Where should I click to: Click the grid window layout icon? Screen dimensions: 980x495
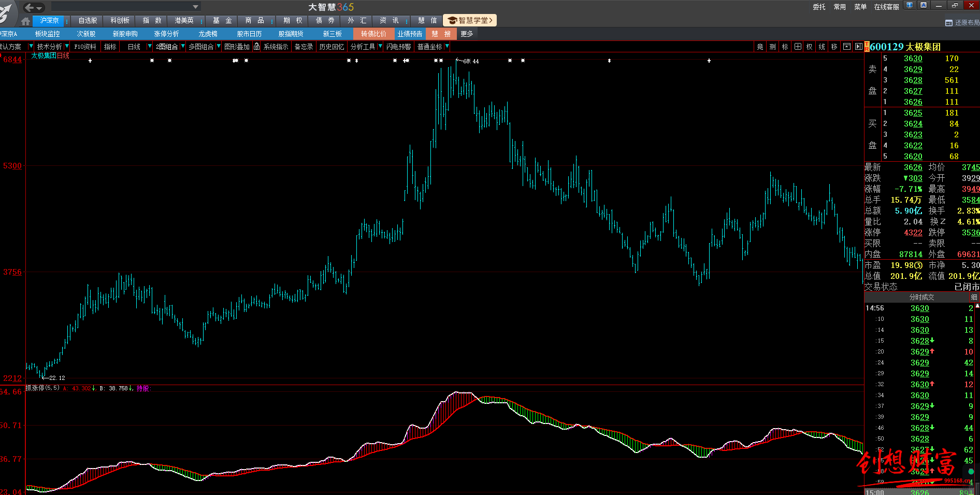798,47
